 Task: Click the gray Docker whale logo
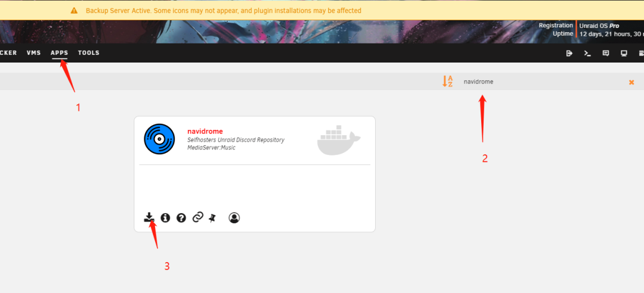coord(339,141)
